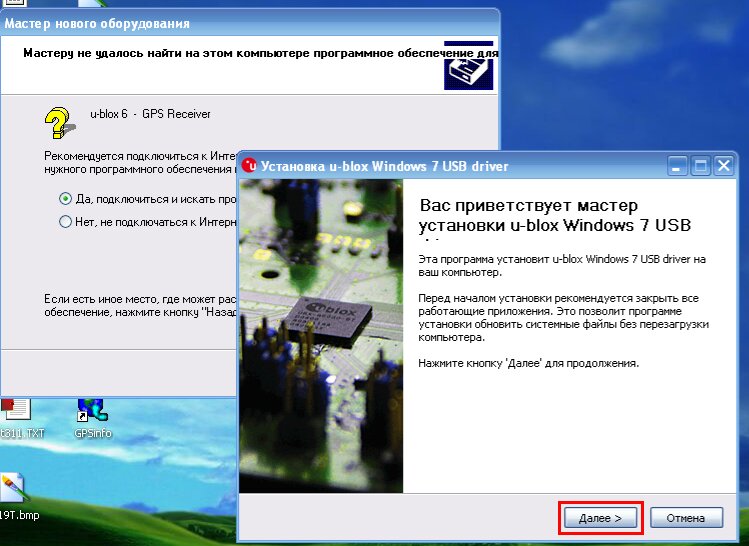This screenshot has height=546, width=749.
Task: Click the 'Установка u-blox Windows 7 USB driver' title bar
Action: pos(487,166)
